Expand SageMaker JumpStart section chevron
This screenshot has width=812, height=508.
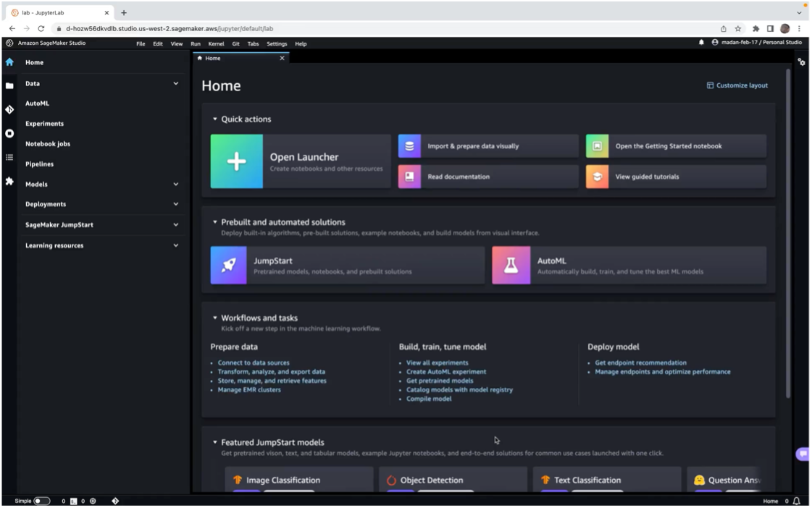coord(175,225)
